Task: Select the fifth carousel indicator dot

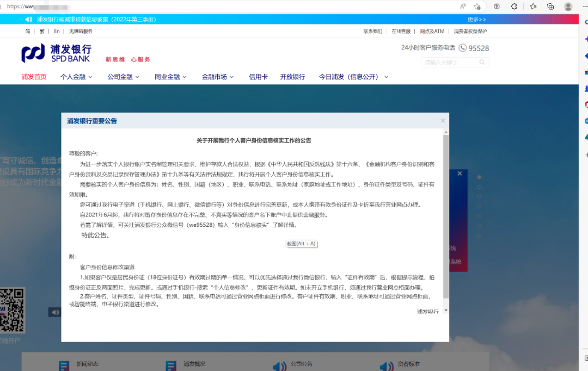Action: coord(479,216)
